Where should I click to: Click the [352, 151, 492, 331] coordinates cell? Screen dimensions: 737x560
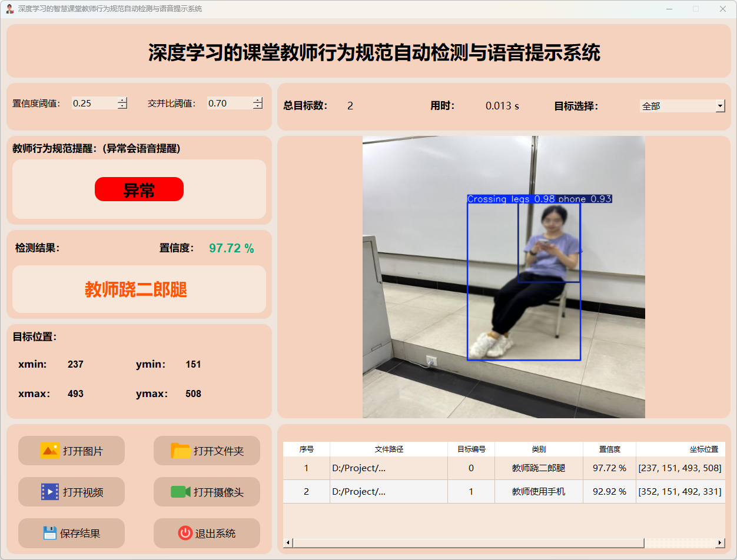coord(680,492)
